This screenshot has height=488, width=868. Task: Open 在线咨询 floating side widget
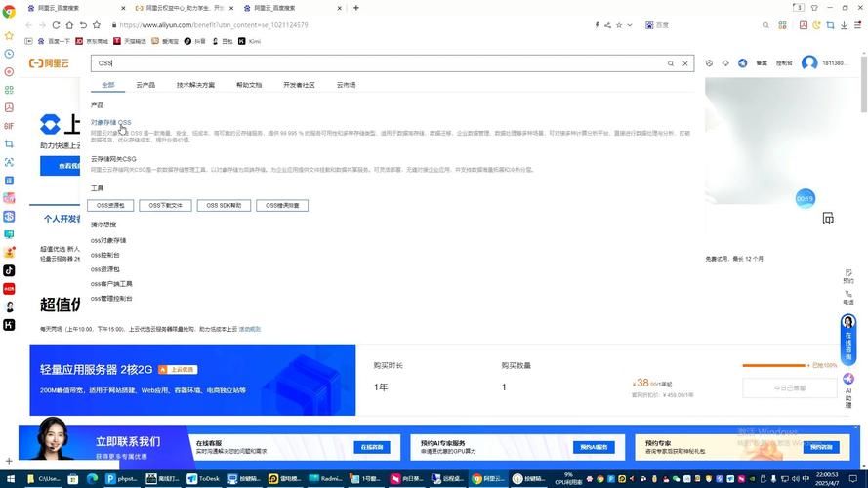848,340
